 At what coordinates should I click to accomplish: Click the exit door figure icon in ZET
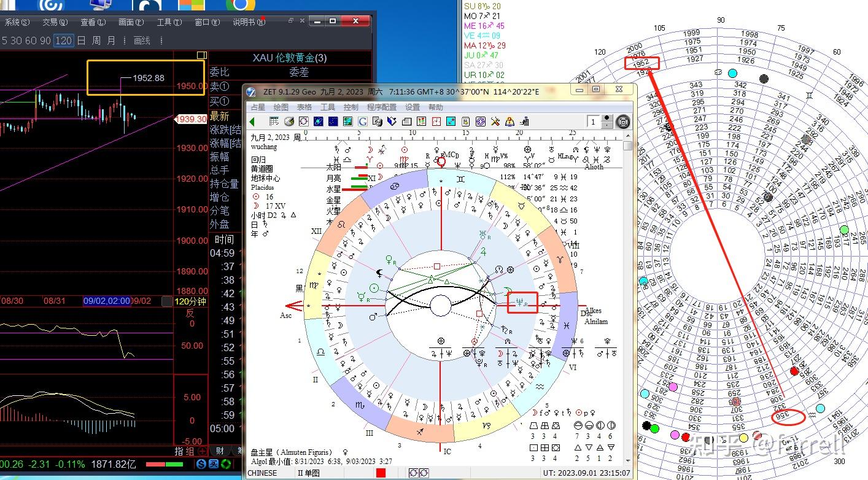click(525, 122)
